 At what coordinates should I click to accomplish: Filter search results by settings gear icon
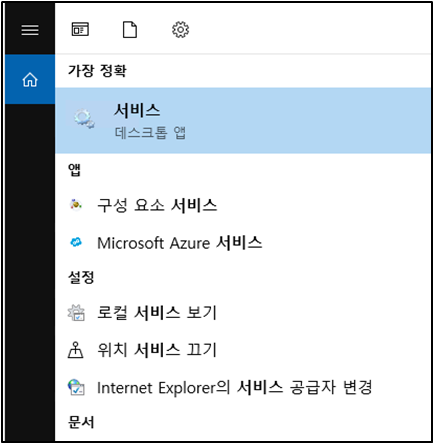[x=180, y=30]
